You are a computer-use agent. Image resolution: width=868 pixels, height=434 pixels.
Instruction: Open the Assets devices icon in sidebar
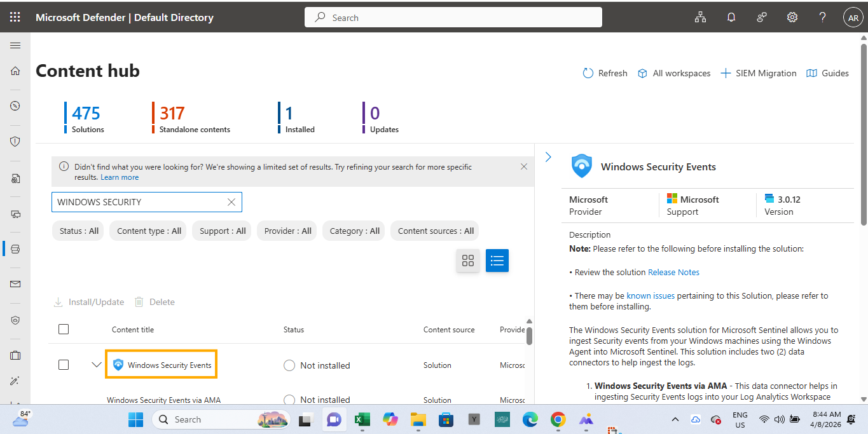coord(15,214)
